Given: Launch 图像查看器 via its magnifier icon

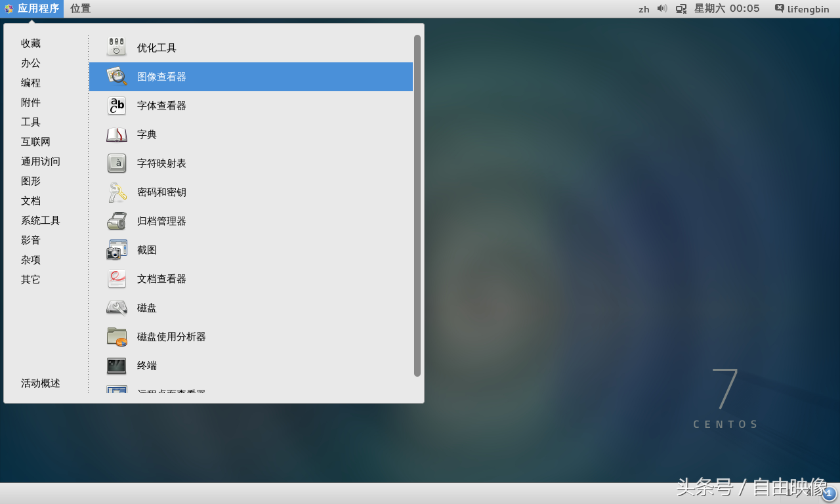Looking at the screenshot, I should coord(117,77).
